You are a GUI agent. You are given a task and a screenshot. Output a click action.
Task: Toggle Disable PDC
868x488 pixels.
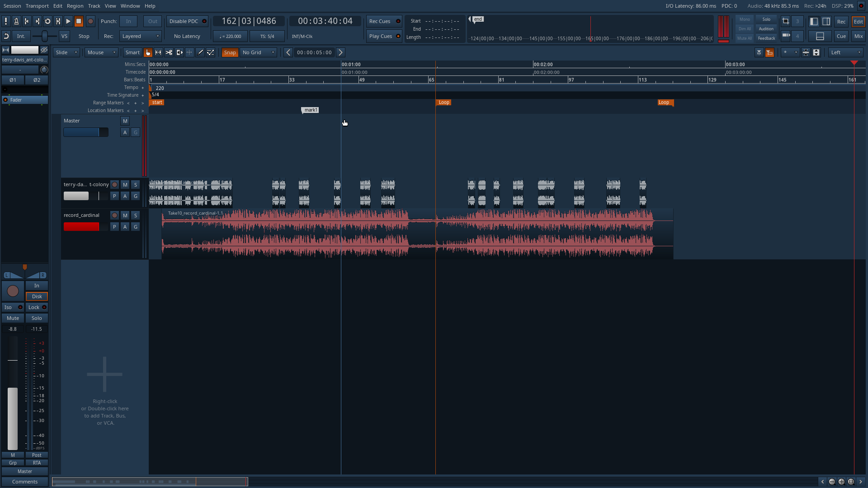point(187,21)
